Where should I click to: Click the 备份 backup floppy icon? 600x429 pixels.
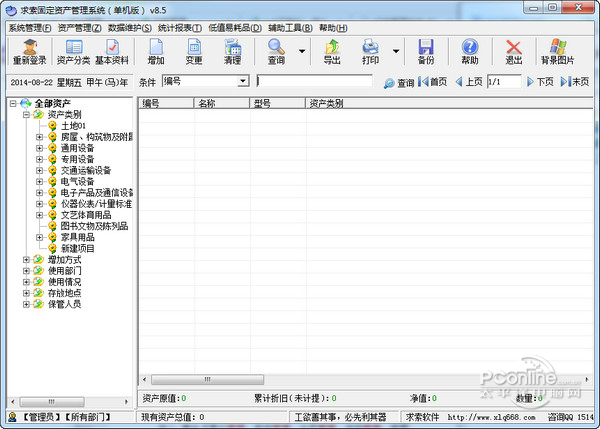[426, 51]
